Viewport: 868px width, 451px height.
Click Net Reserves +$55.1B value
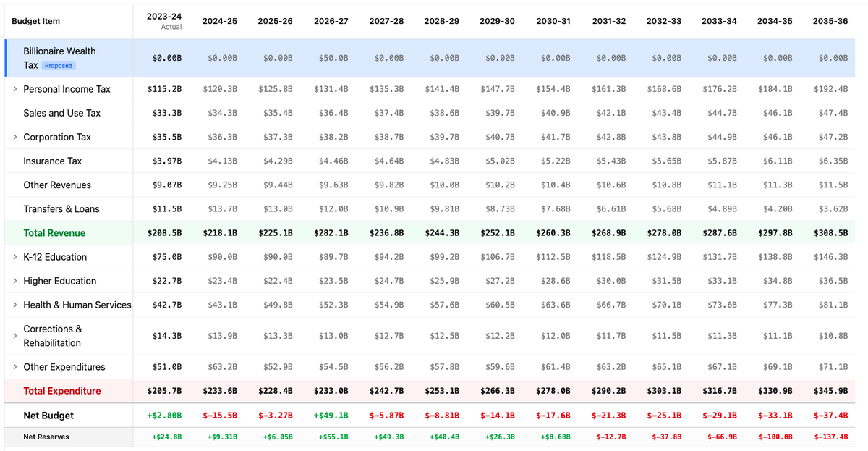coord(333,437)
